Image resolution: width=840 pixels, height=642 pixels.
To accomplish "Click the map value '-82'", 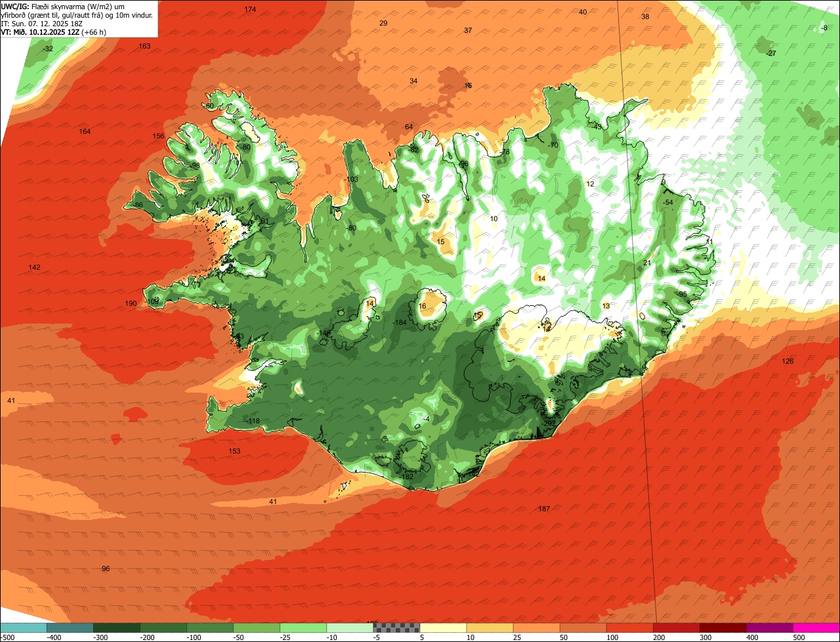I will click(x=413, y=150).
